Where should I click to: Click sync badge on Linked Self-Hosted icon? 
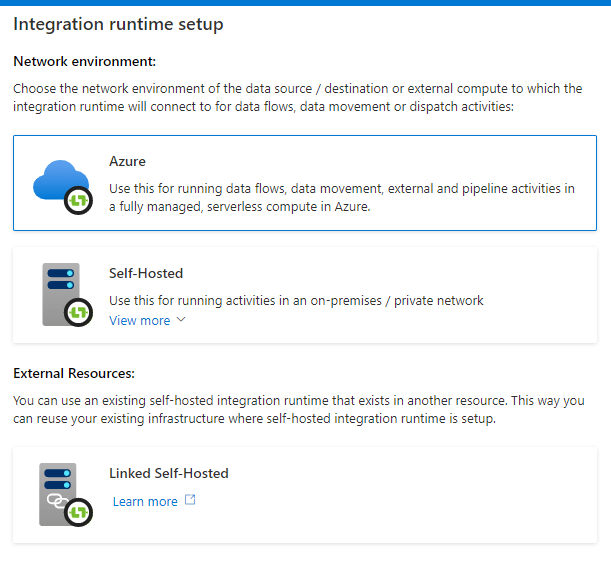(78, 512)
